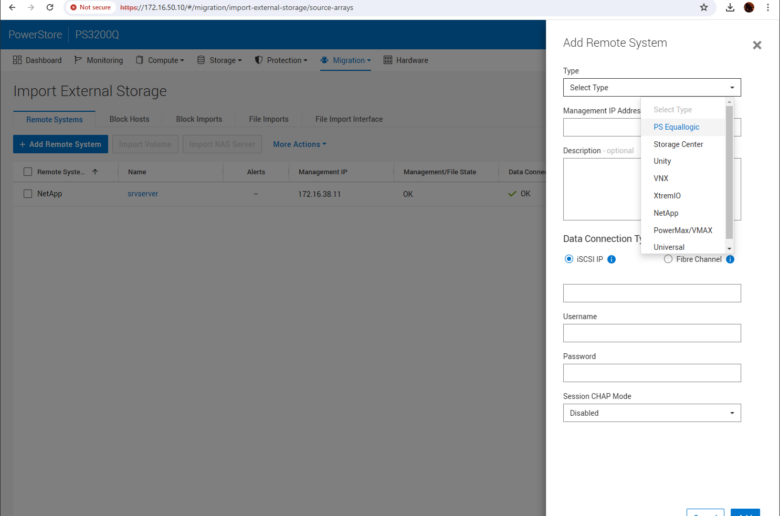780x516 pixels.
Task: Click the Add Remote System button
Action: click(x=60, y=144)
